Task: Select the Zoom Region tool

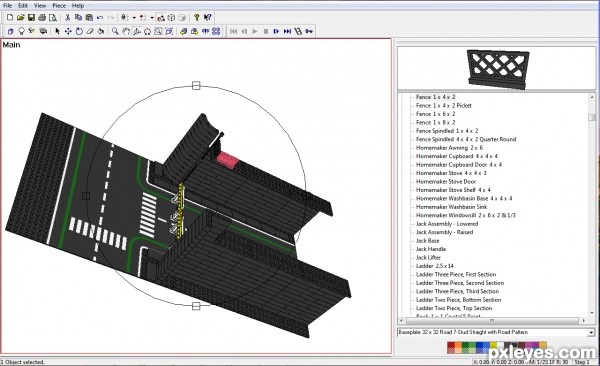Action: pos(158,31)
